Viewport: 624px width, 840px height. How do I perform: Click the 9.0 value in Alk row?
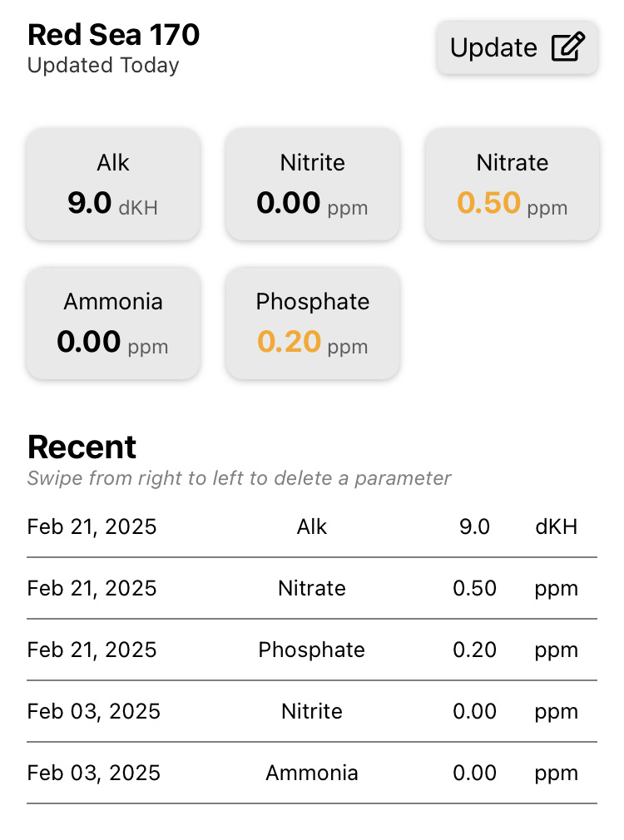[x=474, y=526]
